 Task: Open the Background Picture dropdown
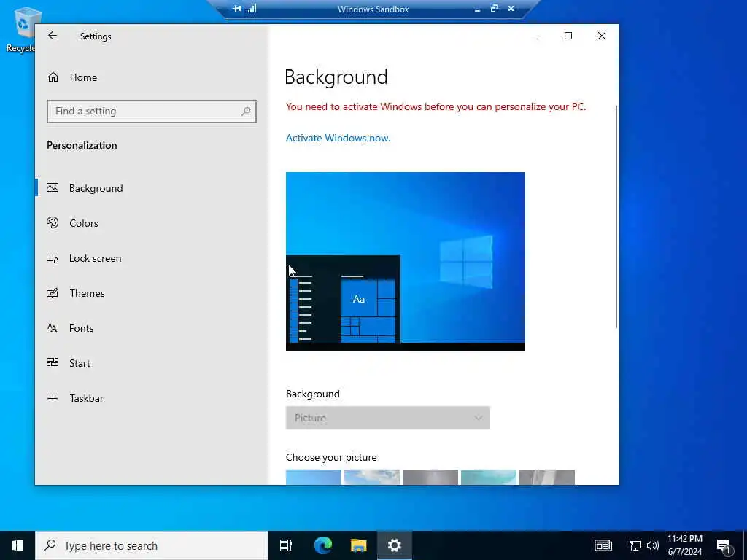[388, 418]
